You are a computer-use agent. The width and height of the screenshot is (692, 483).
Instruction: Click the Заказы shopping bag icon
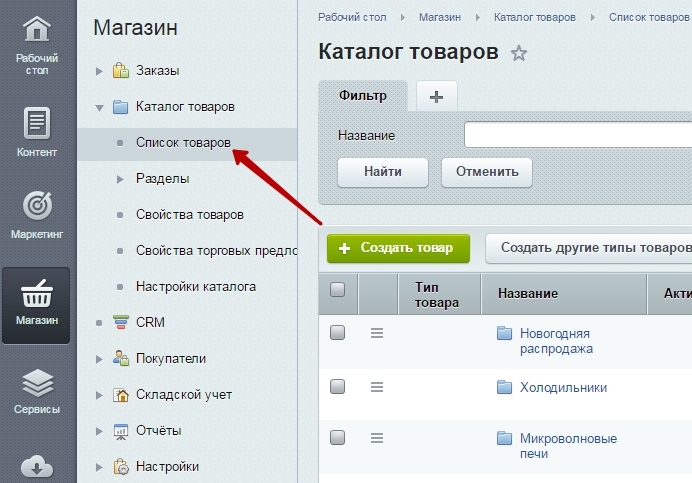pyautogui.click(x=120, y=71)
